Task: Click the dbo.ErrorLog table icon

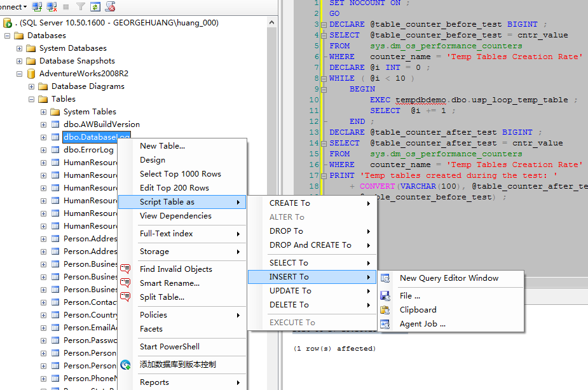Action: [55, 150]
